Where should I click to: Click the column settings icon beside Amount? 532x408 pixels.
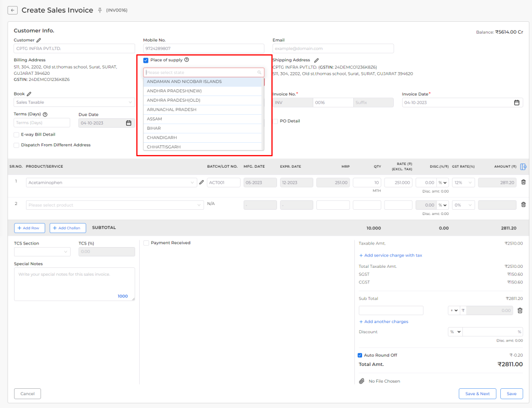523,167
